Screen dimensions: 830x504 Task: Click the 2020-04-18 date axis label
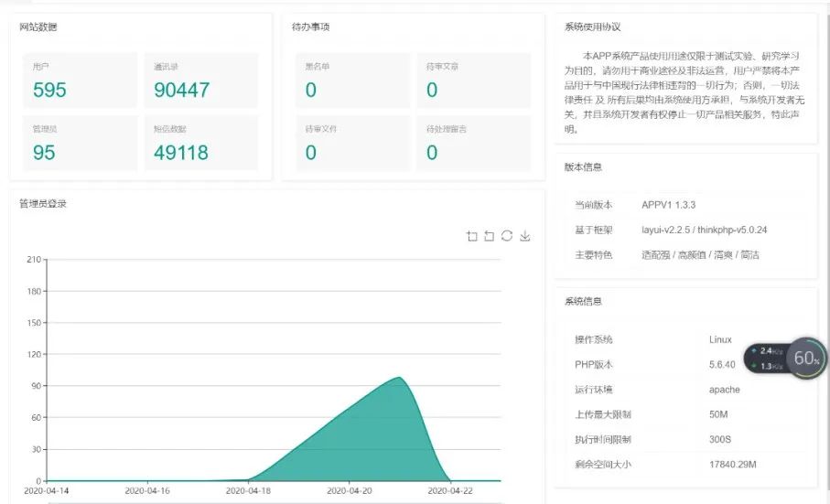[248, 491]
